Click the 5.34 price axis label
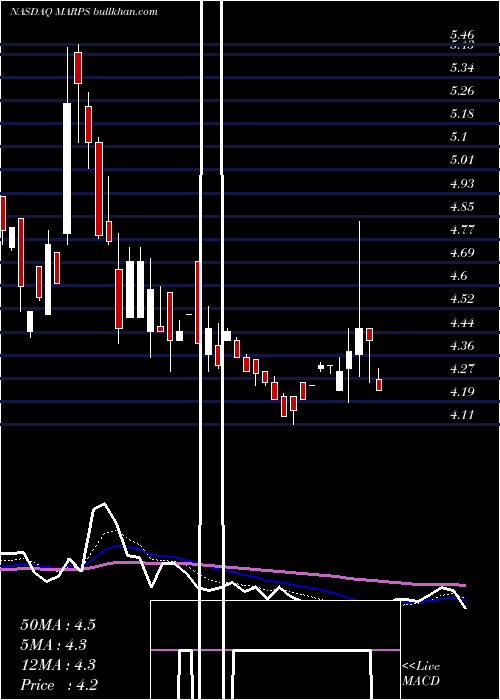The height and width of the screenshot is (700, 500). pos(462,68)
